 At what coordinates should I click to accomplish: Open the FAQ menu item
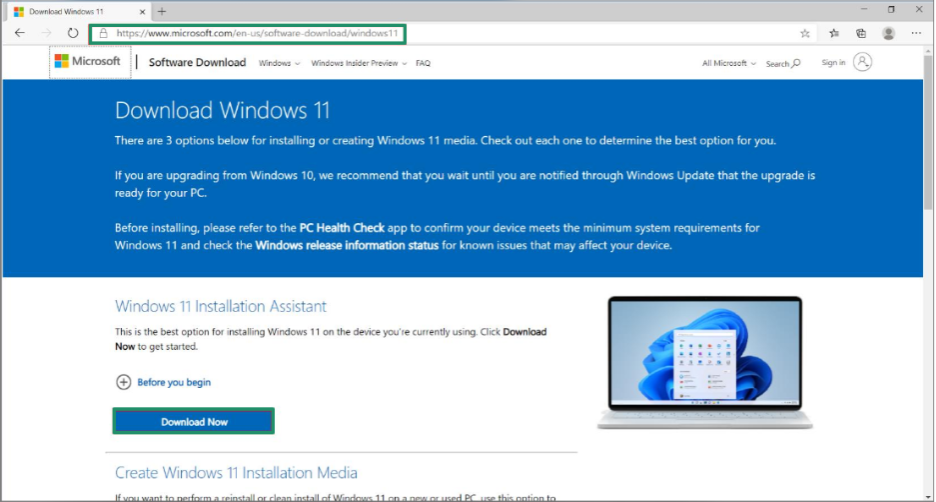(423, 63)
